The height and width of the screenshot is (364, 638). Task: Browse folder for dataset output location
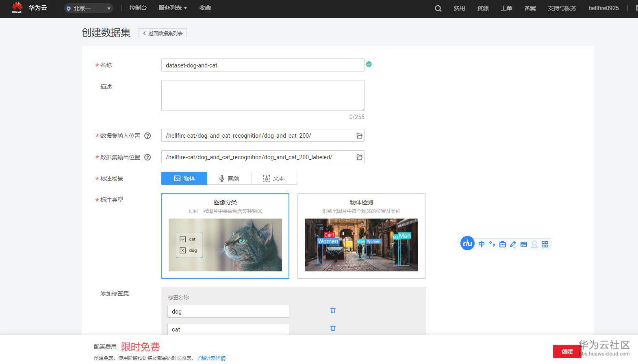click(x=359, y=157)
